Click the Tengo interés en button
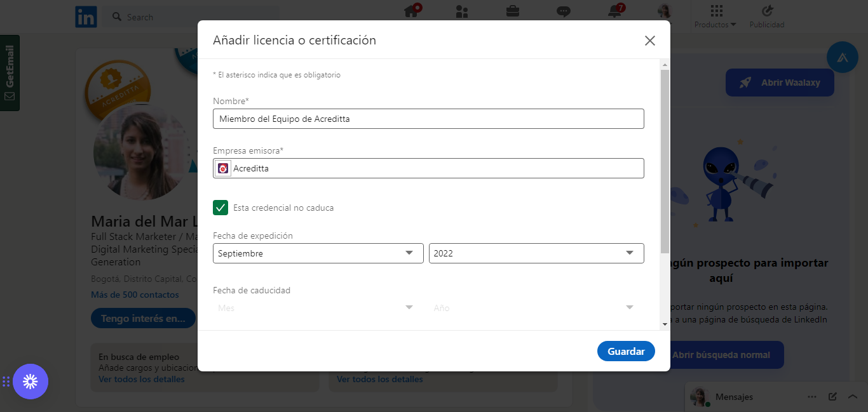This screenshot has width=868, height=412. coord(143,318)
